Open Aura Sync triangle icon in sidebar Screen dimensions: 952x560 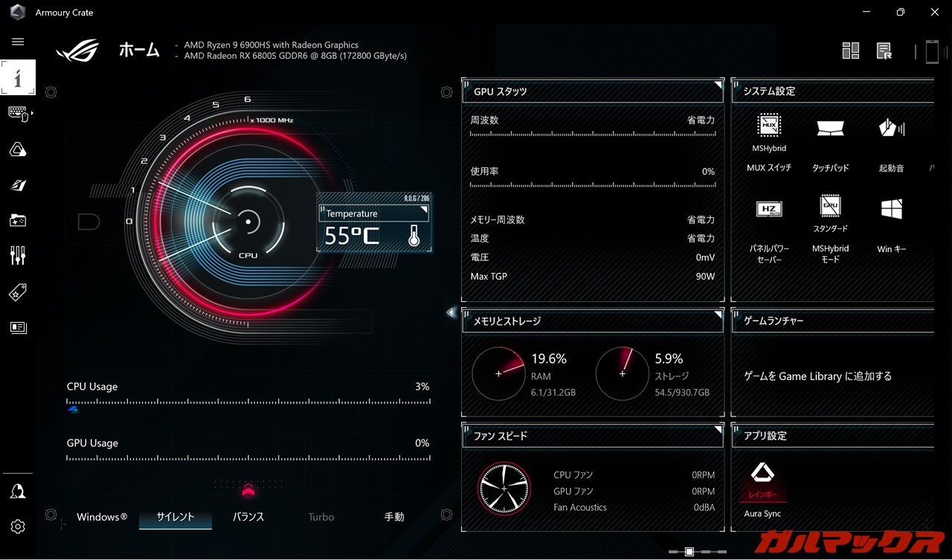tap(18, 149)
